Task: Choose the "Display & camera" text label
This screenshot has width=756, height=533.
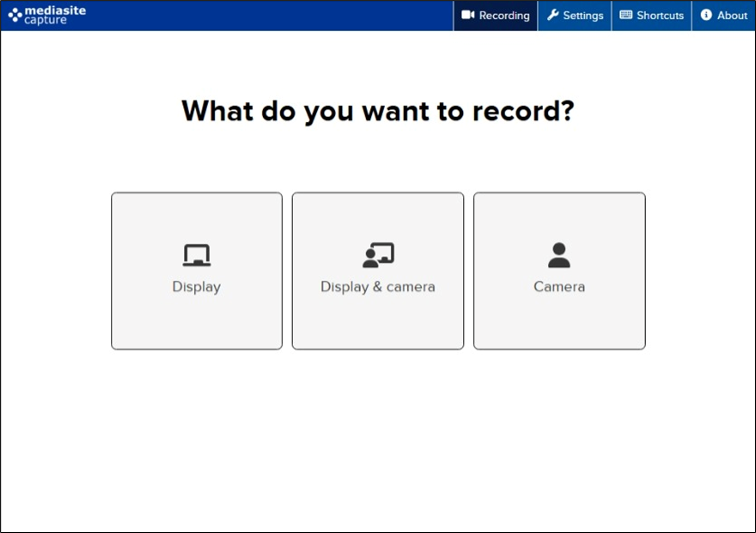Action: click(x=378, y=287)
